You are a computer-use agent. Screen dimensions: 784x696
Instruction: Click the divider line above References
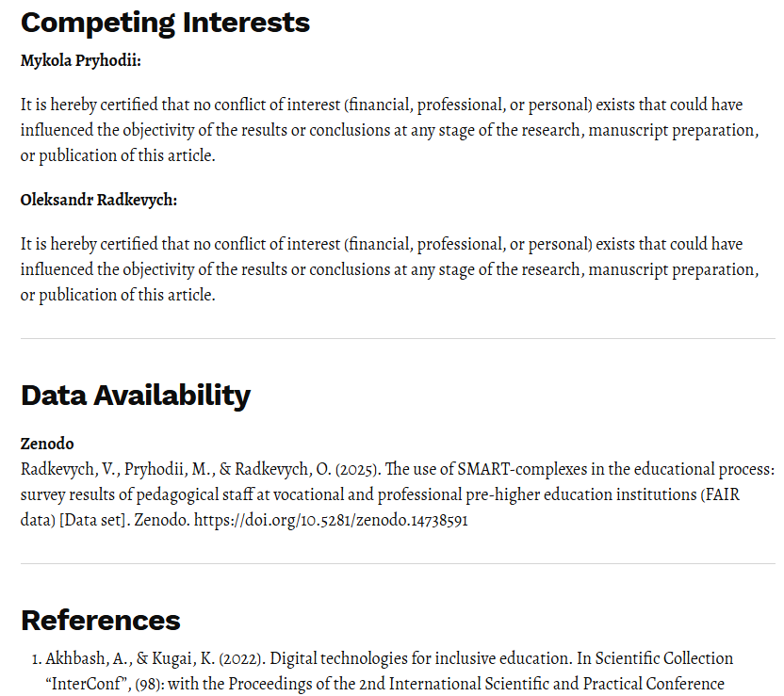pyautogui.click(x=398, y=563)
